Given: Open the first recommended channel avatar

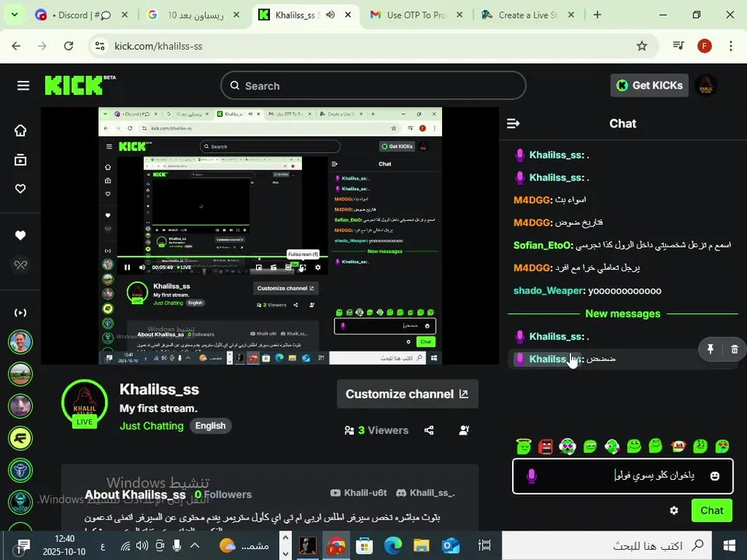Looking at the screenshot, I should [20, 342].
